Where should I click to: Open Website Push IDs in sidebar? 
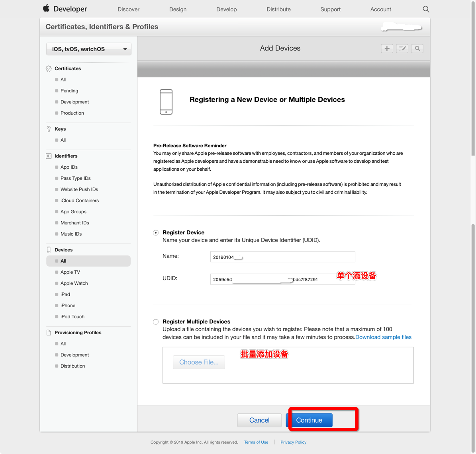click(x=79, y=189)
